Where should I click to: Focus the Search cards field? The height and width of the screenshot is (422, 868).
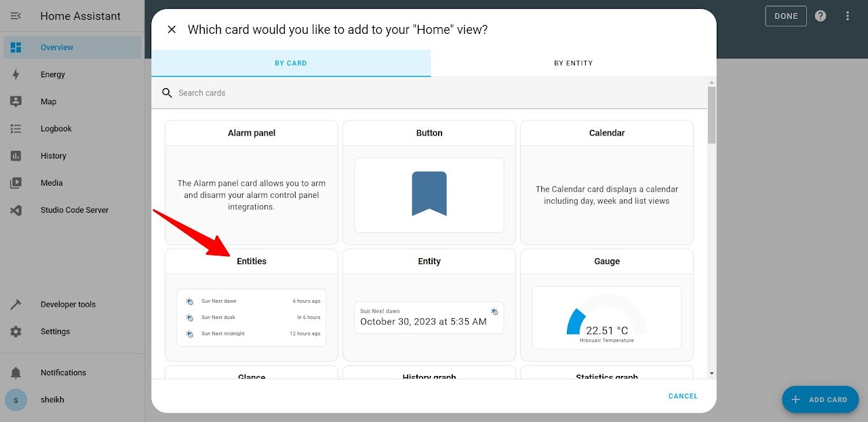point(429,93)
